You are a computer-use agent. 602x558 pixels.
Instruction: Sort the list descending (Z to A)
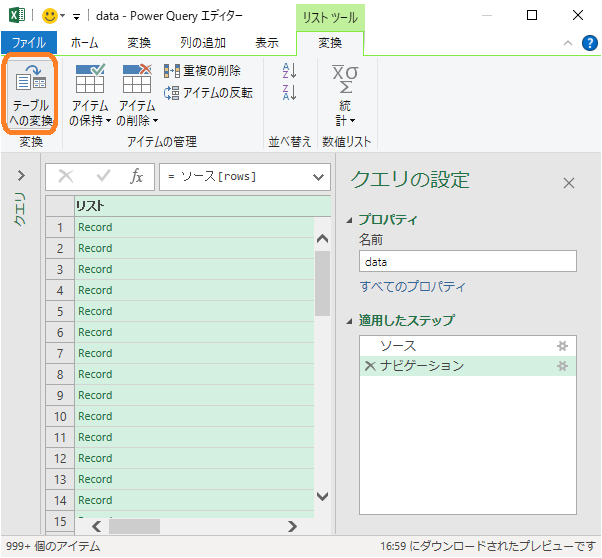pyautogui.click(x=290, y=93)
